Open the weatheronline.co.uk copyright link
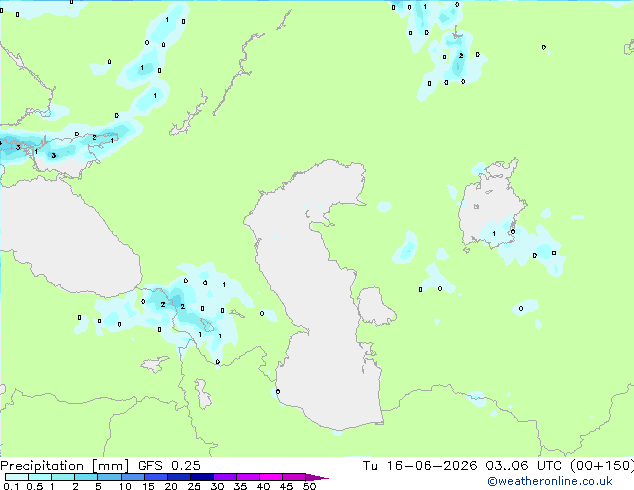The image size is (634, 490). coord(550,481)
